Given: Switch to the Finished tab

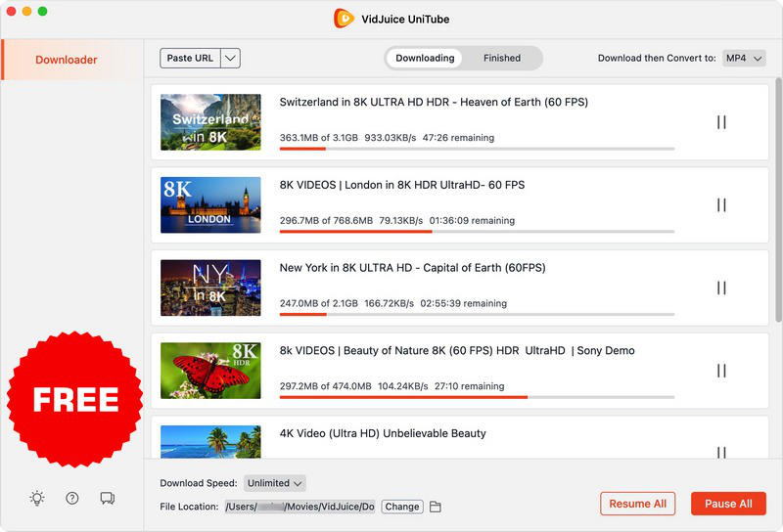Looking at the screenshot, I should 502,58.
